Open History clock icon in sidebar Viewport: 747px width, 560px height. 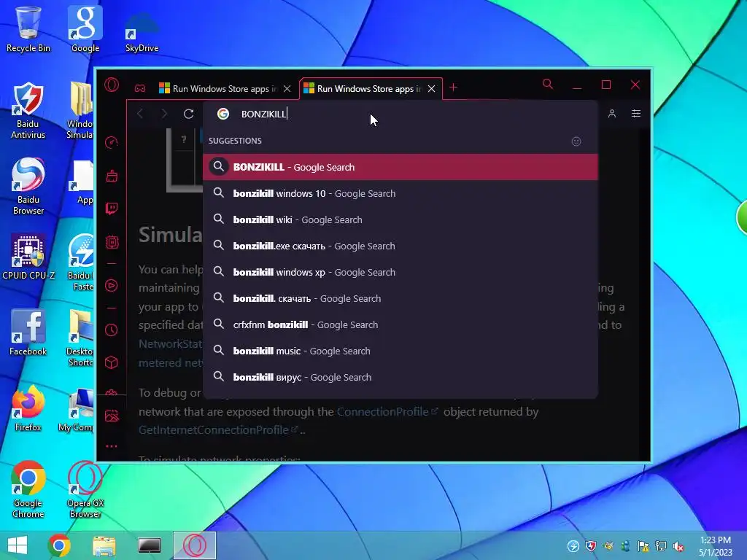coord(112,330)
